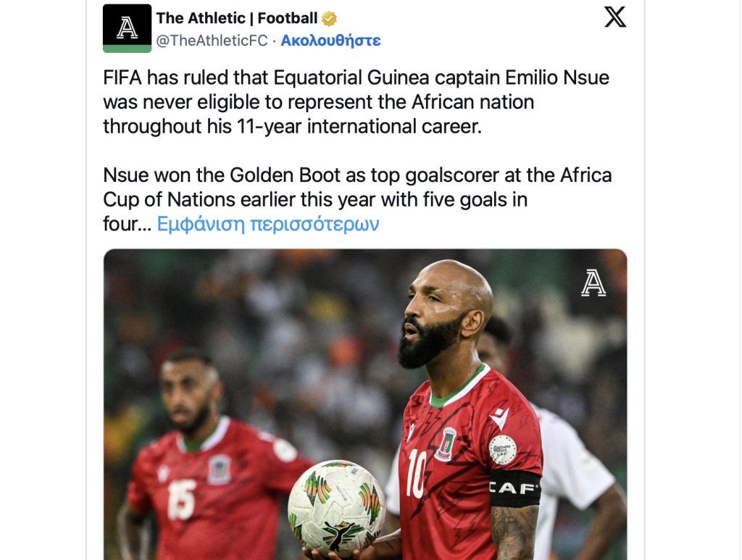Click the number 10 on the red jersey
The width and height of the screenshot is (742, 560).
click(x=416, y=473)
